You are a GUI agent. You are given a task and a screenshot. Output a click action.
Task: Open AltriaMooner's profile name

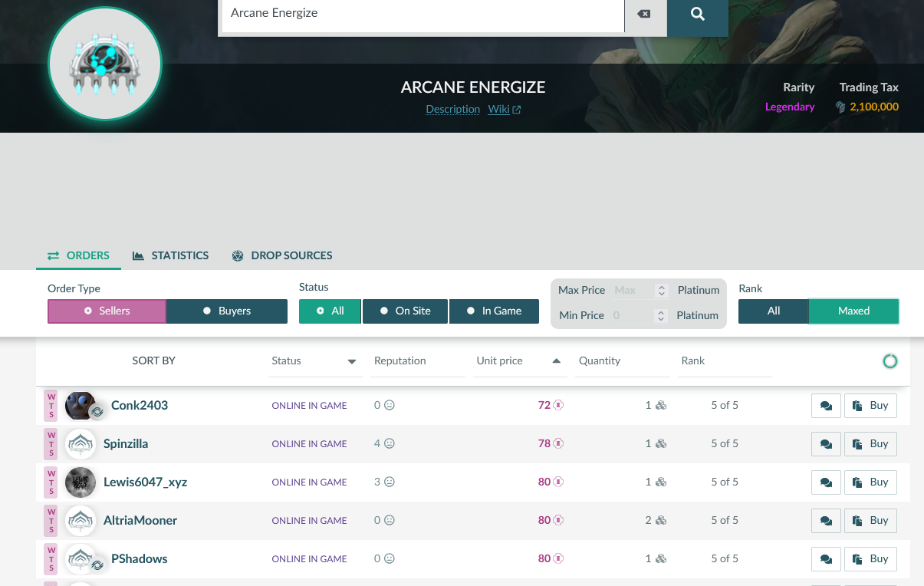[x=140, y=520]
